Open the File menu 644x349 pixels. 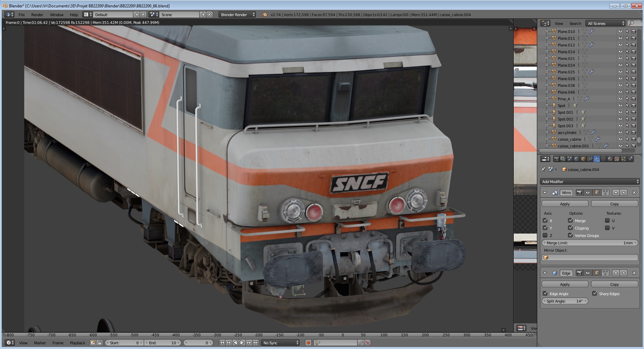click(22, 14)
